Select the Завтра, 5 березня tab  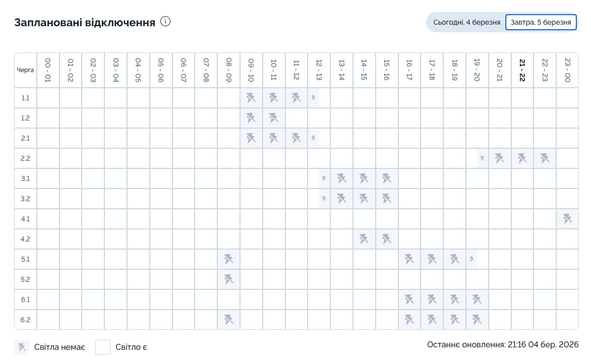tap(541, 22)
